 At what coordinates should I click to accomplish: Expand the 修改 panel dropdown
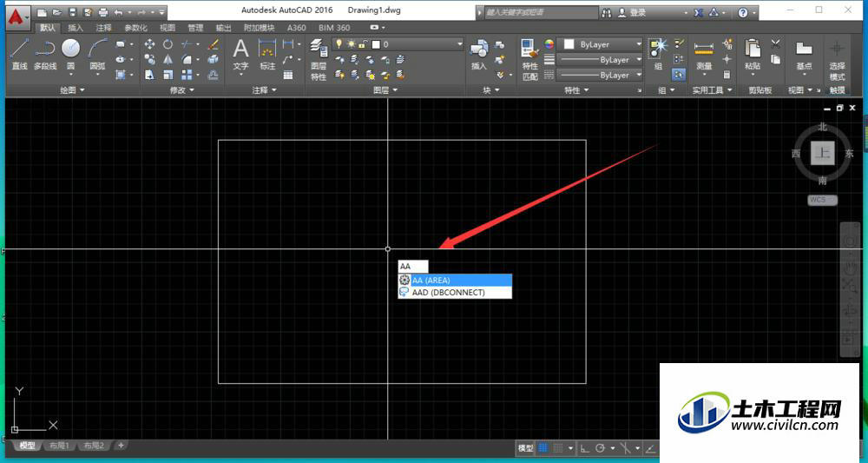[181, 89]
